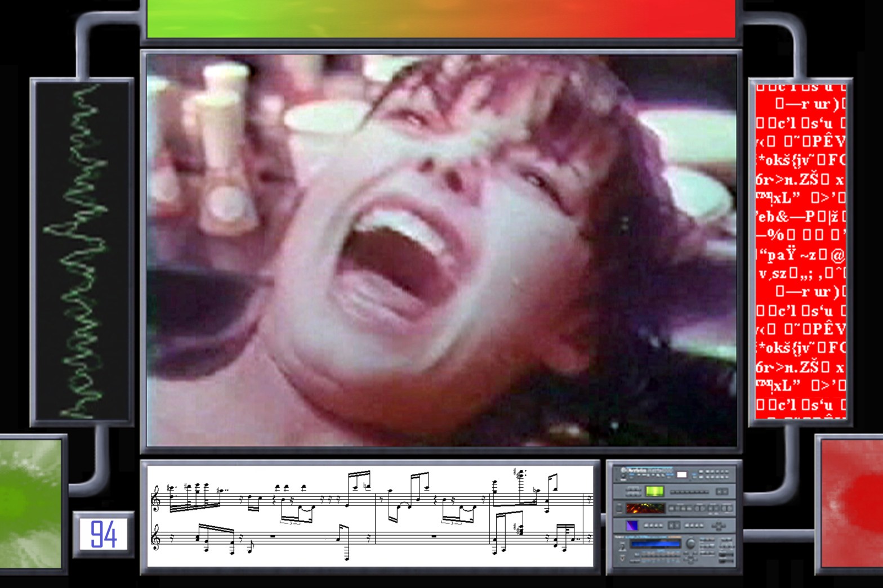The width and height of the screenshot is (883, 588).
Task: Click the green splash panel
Action: pos(30,504)
